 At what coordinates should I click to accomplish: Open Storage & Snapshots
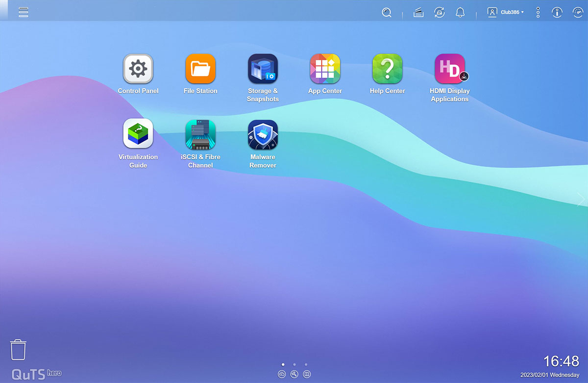pos(263,69)
